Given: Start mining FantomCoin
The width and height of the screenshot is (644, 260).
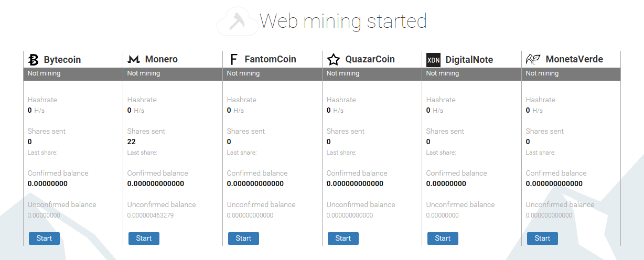Looking at the screenshot, I should click(243, 239).
